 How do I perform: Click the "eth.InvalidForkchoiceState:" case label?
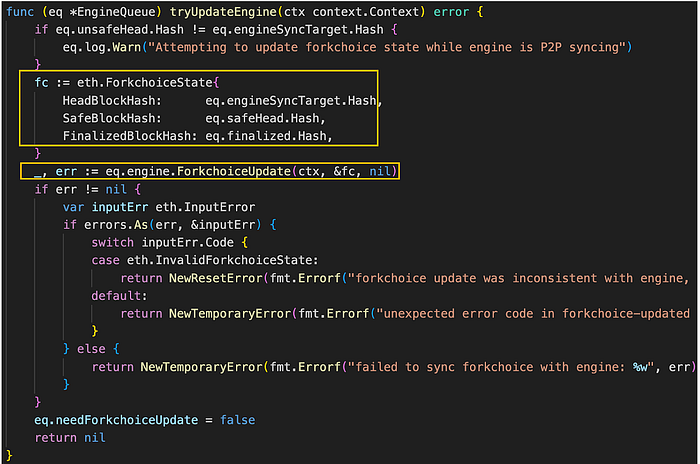(223, 260)
